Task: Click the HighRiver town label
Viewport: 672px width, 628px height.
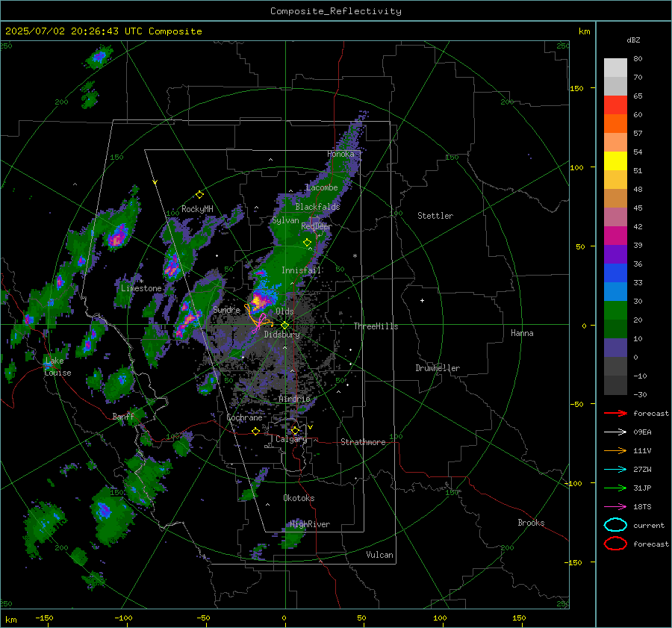Action: tap(310, 524)
